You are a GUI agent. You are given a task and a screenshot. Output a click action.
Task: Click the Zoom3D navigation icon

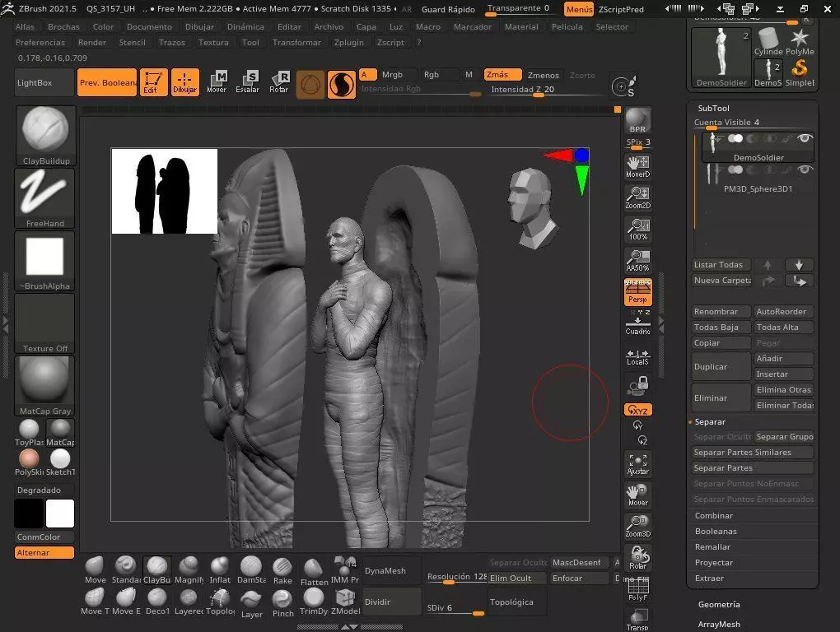(637, 527)
